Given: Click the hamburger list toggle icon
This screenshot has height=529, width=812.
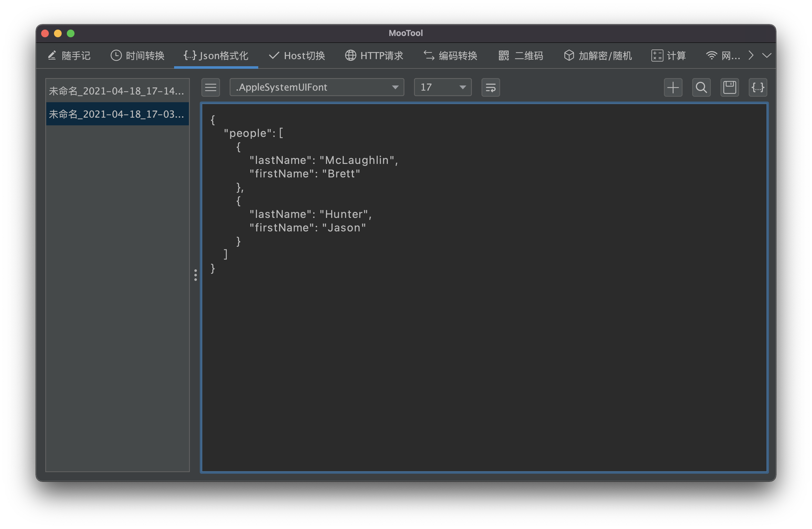Looking at the screenshot, I should 210,87.
